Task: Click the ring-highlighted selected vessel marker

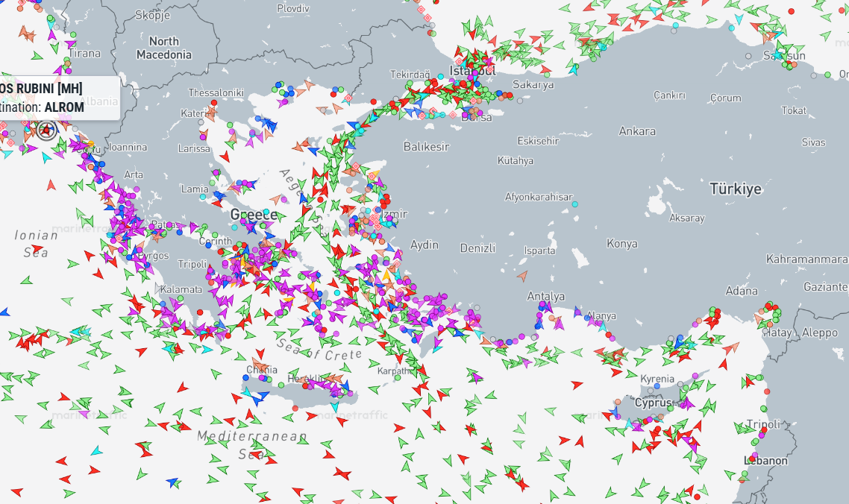Action: (46, 131)
